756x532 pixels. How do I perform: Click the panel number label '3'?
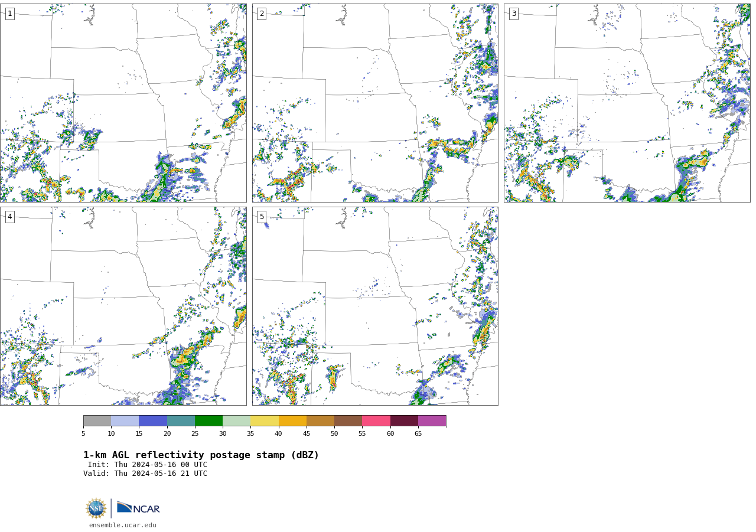(x=514, y=14)
